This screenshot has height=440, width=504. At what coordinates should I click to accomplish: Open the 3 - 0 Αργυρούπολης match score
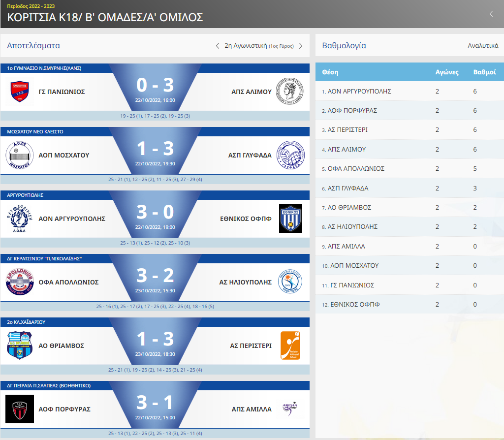click(155, 212)
